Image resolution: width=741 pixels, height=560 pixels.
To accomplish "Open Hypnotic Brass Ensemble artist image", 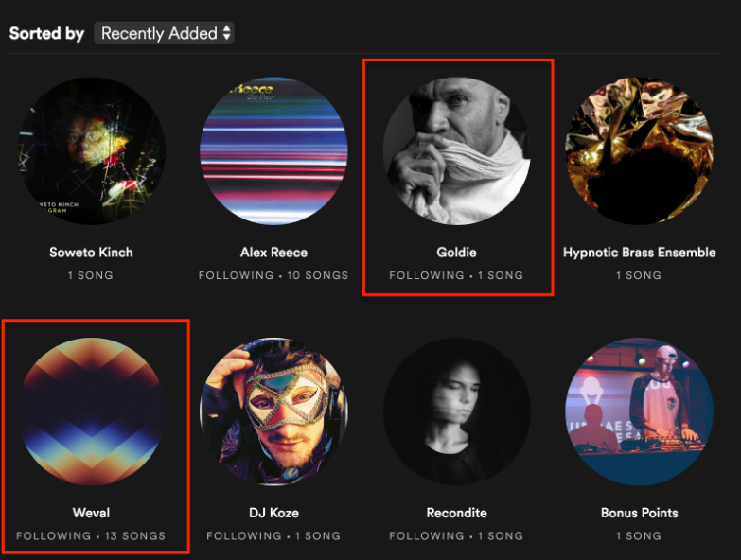I will pyautogui.click(x=639, y=151).
